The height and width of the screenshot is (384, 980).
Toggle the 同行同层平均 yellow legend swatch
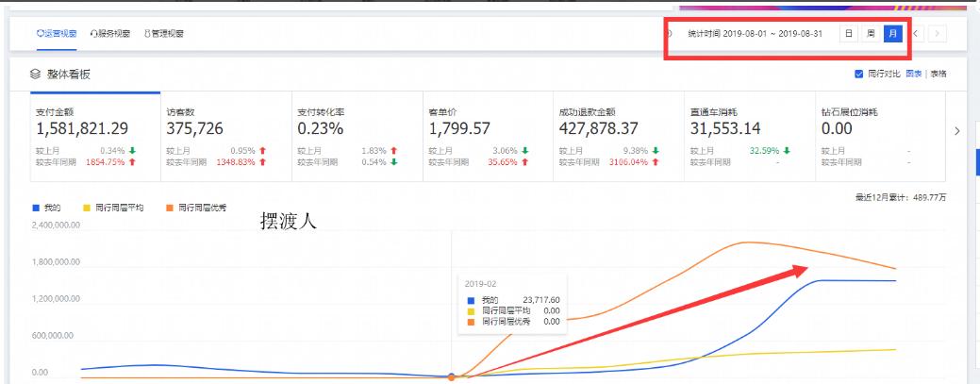[88, 207]
